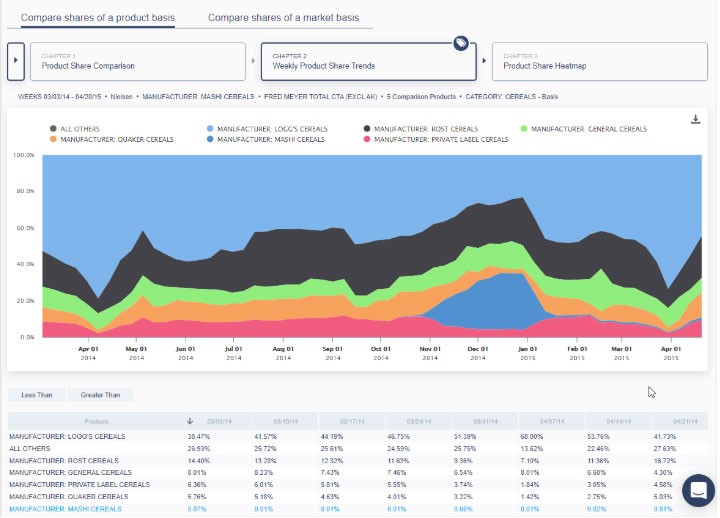Image resolution: width=720 pixels, height=518 pixels.
Task: Select the MANUFACTURER: GENERAL CEREALS table row
Action: (358, 473)
